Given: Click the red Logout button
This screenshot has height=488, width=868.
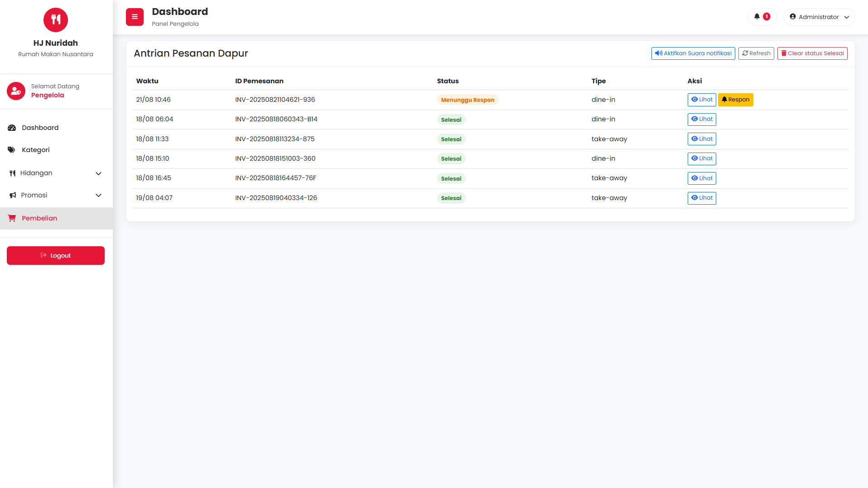Looking at the screenshot, I should pyautogui.click(x=56, y=256).
